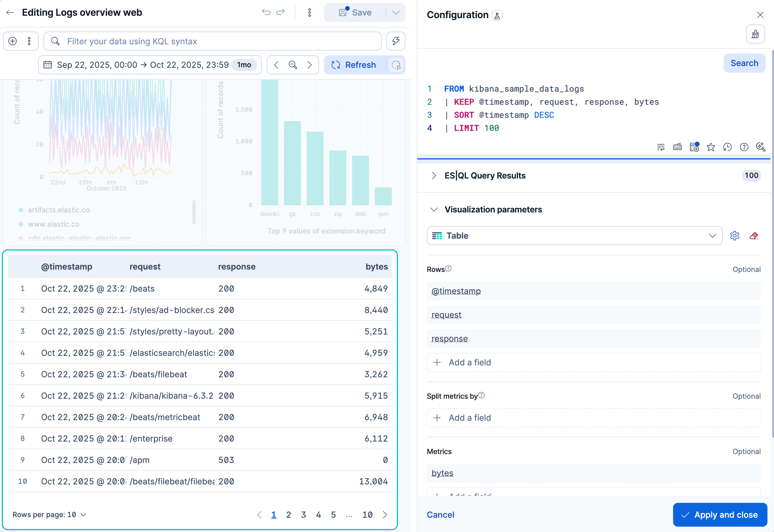Viewport: 774px width, 532px height.
Task: Open the lookup index creation icon
Action: 694,147
